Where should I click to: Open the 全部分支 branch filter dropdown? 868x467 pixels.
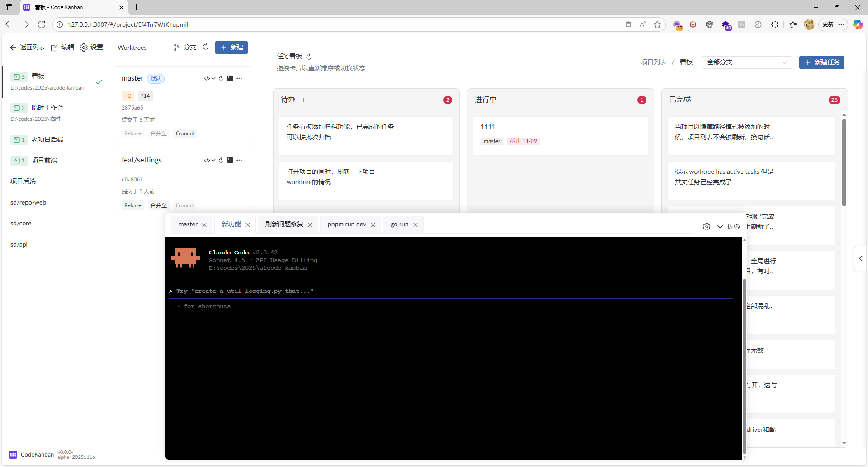[x=746, y=62]
